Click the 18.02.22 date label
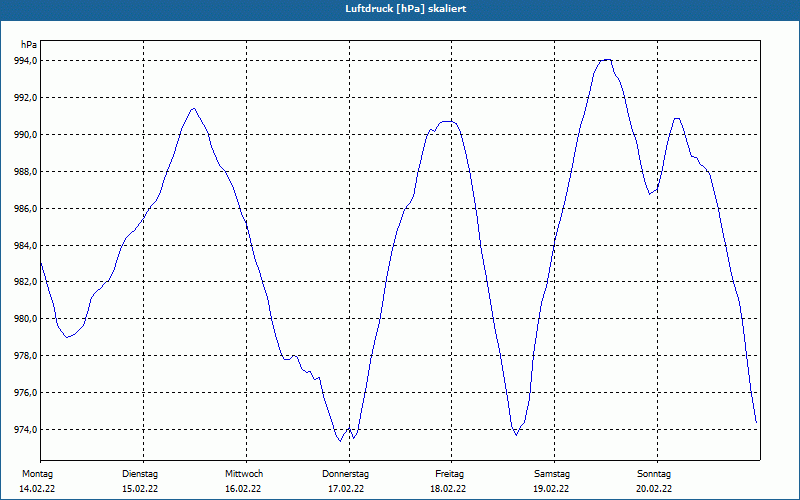Screen dimensions: 800x500 [448, 489]
